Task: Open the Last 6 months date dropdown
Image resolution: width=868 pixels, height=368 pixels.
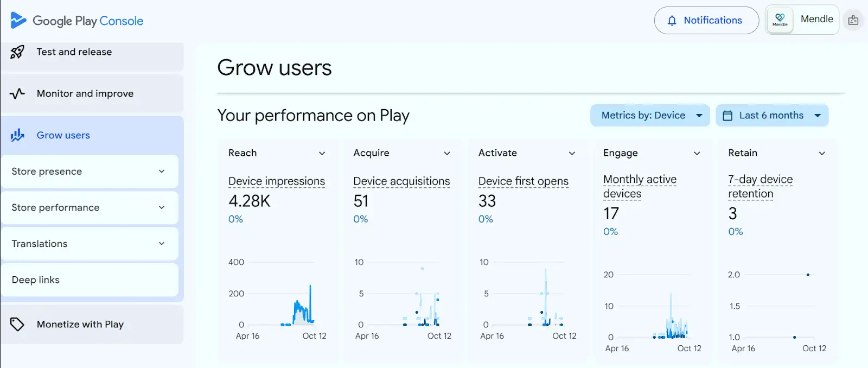Action: click(772, 116)
